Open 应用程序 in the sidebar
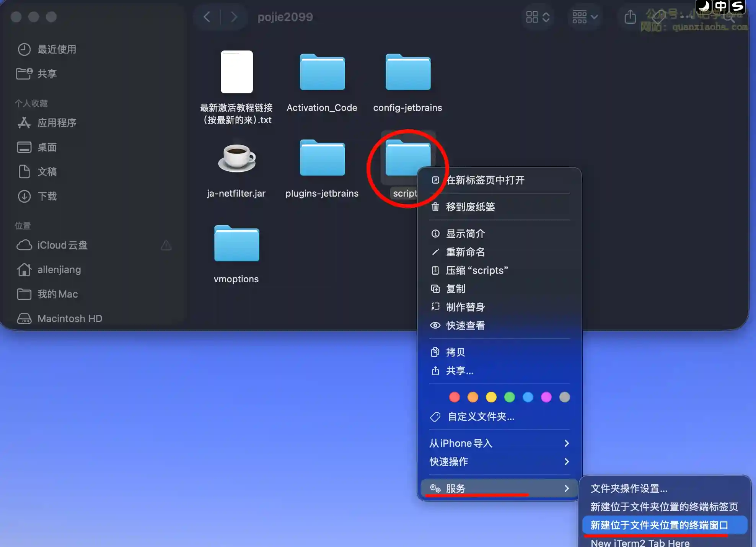The image size is (756, 547). [x=57, y=123]
